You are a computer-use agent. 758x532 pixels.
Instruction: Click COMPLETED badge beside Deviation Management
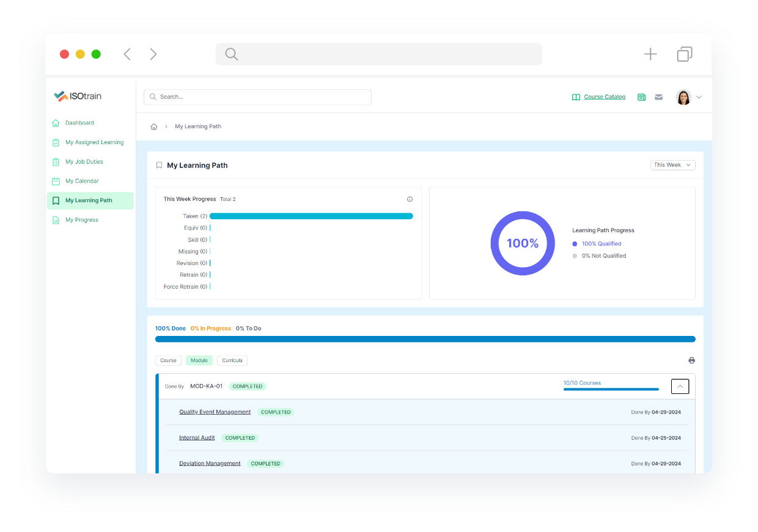click(266, 464)
